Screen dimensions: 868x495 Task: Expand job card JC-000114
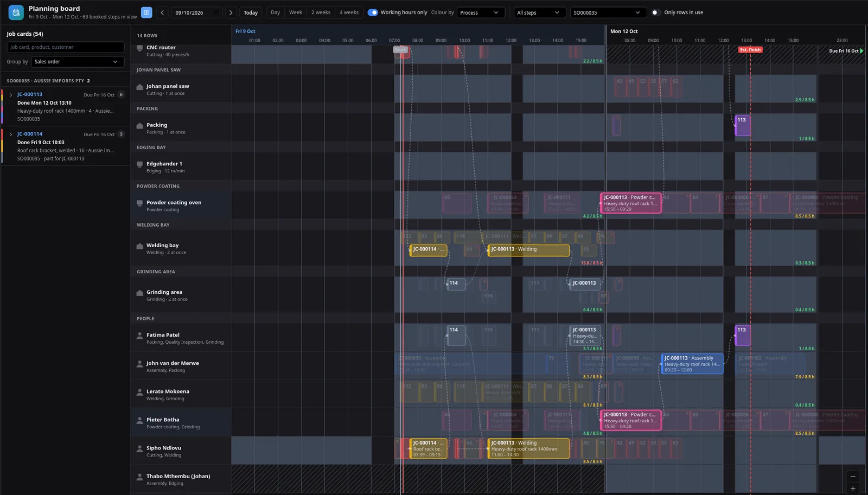pyautogui.click(x=11, y=134)
